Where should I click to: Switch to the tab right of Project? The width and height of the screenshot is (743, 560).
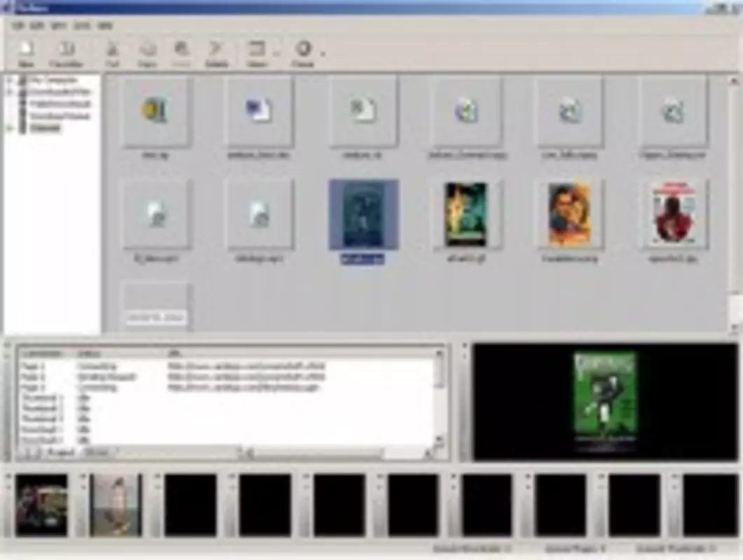(97, 453)
